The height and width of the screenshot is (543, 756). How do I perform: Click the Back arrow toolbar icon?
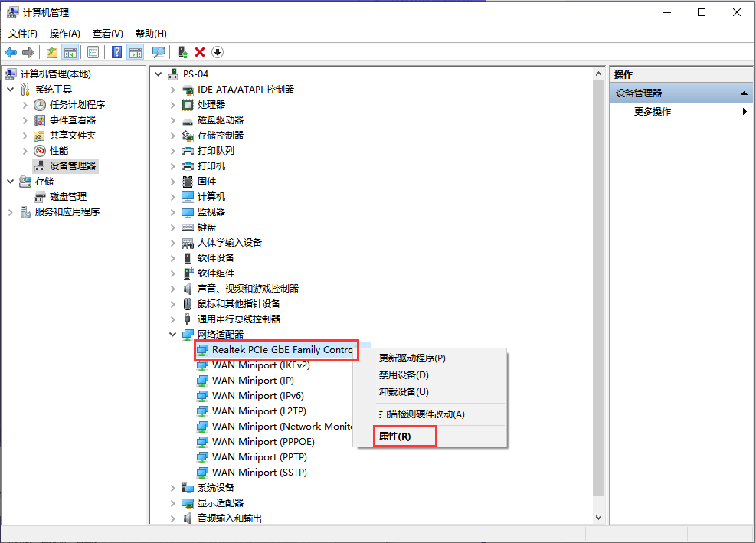pyautogui.click(x=11, y=52)
